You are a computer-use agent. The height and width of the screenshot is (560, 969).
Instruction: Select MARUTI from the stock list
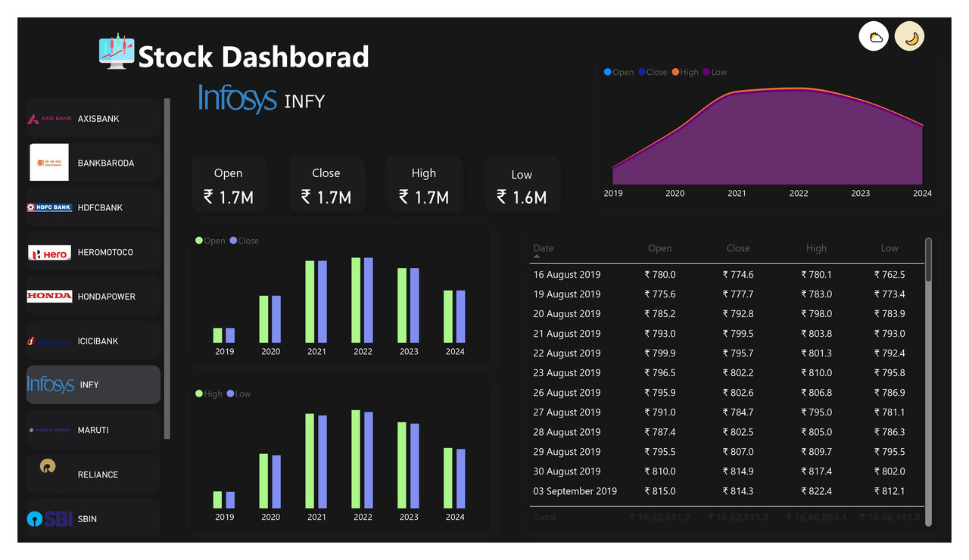[91, 430]
